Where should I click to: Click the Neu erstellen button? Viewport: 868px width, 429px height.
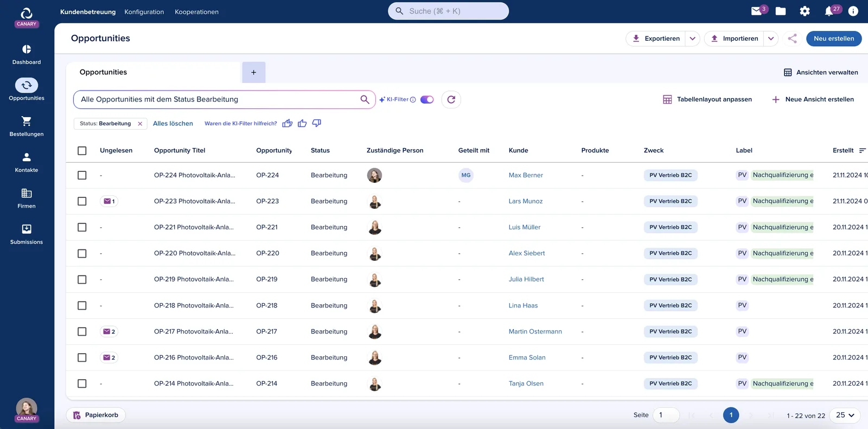(834, 39)
